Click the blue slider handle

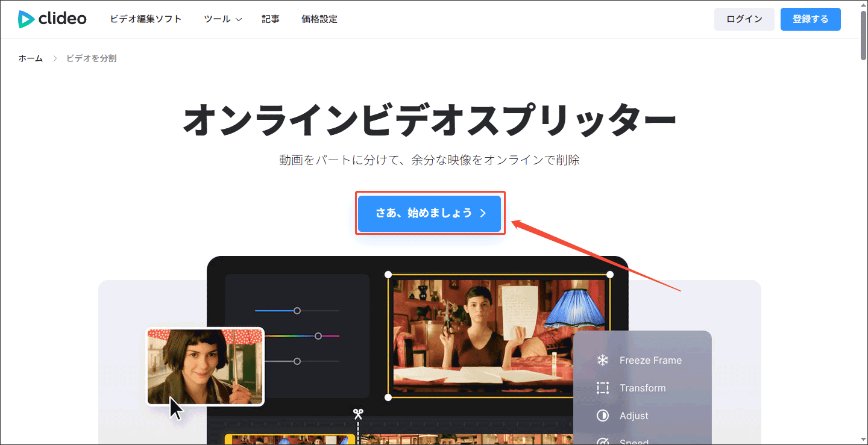(x=297, y=311)
